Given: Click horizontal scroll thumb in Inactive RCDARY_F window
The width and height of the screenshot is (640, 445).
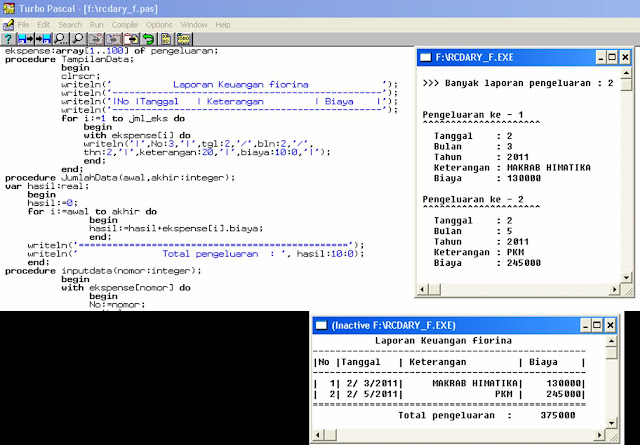Looking at the screenshot, I should (x=331, y=435).
